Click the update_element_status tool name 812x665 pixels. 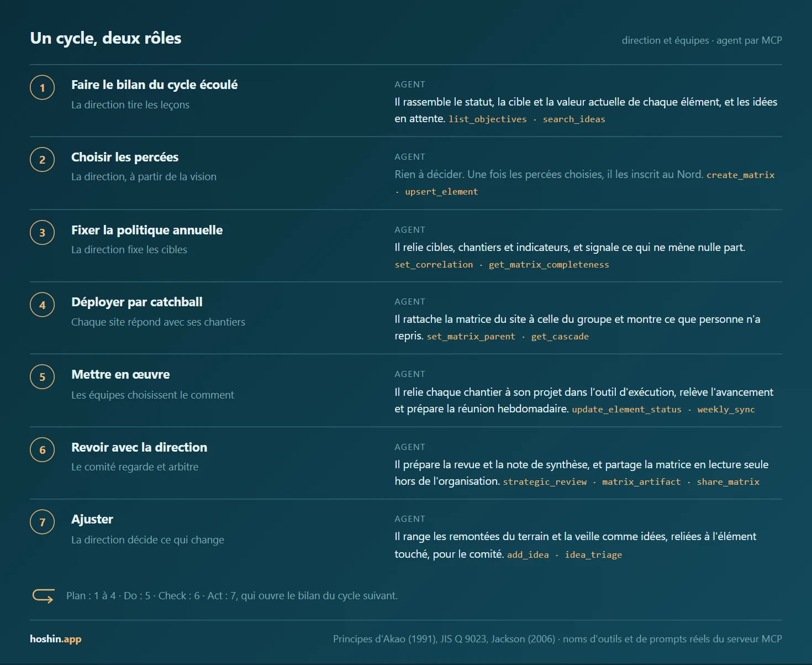tap(627, 410)
